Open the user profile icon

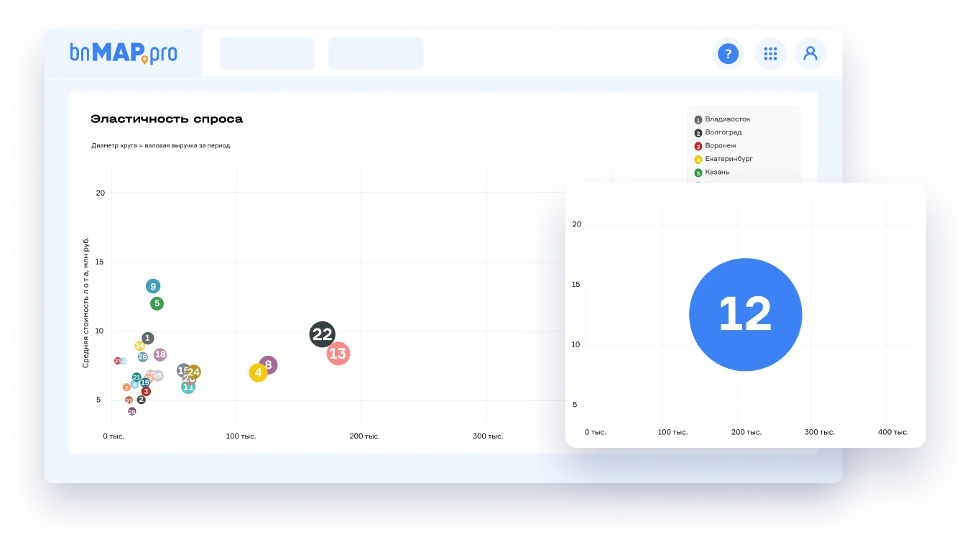point(810,54)
